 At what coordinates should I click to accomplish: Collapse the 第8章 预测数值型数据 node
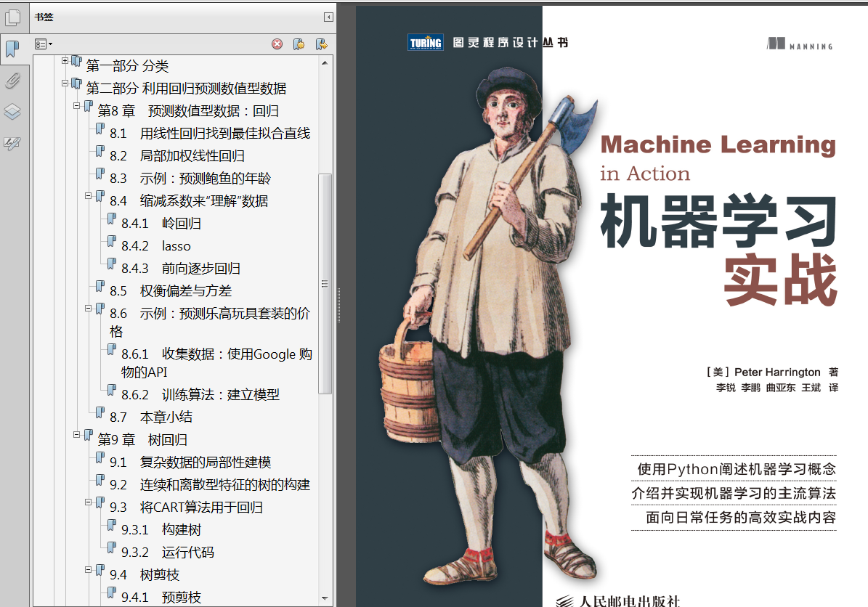[76, 106]
